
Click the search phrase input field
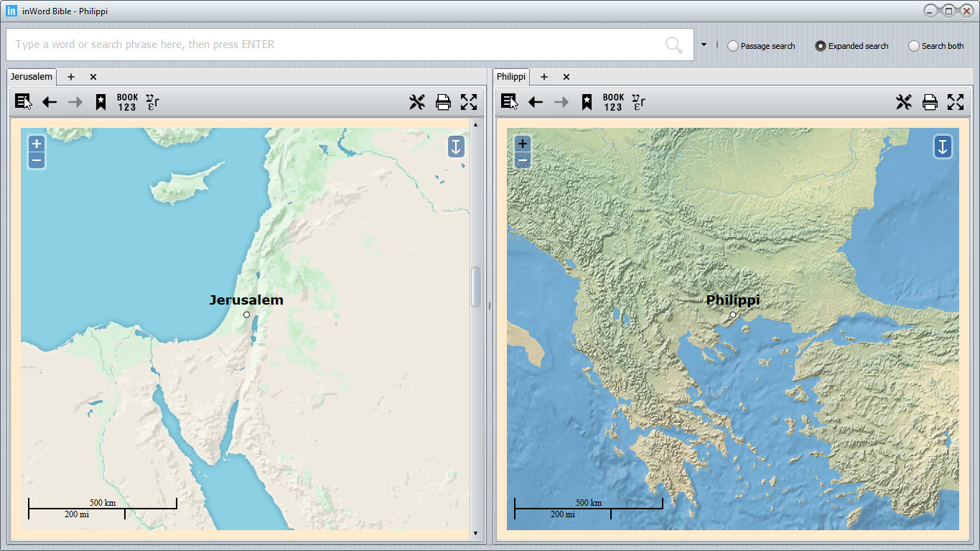tap(337, 45)
